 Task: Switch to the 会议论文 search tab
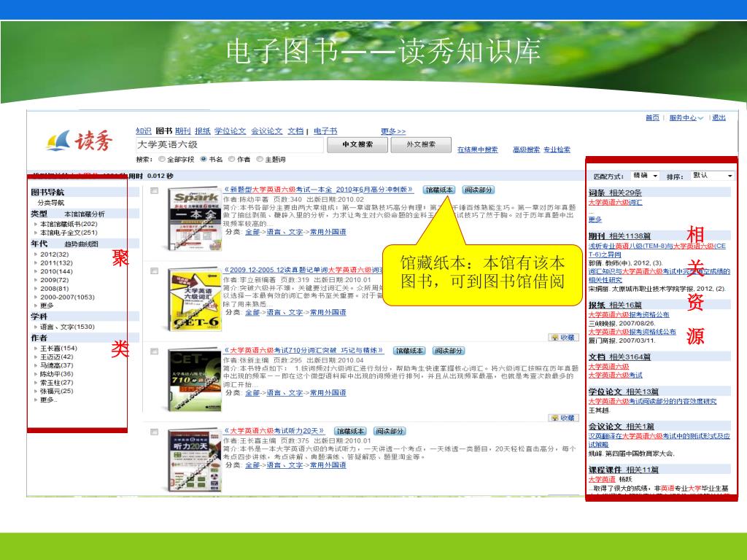(x=267, y=131)
